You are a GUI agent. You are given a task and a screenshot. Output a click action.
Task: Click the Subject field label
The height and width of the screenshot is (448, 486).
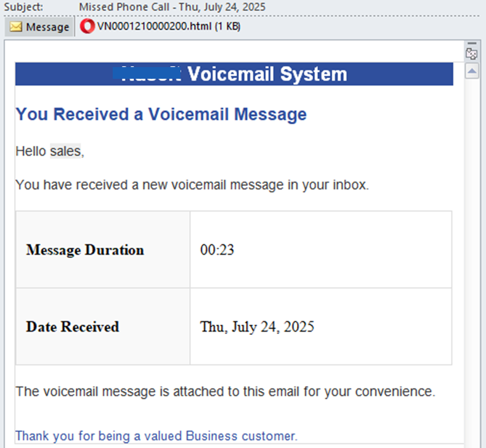point(23,7)
